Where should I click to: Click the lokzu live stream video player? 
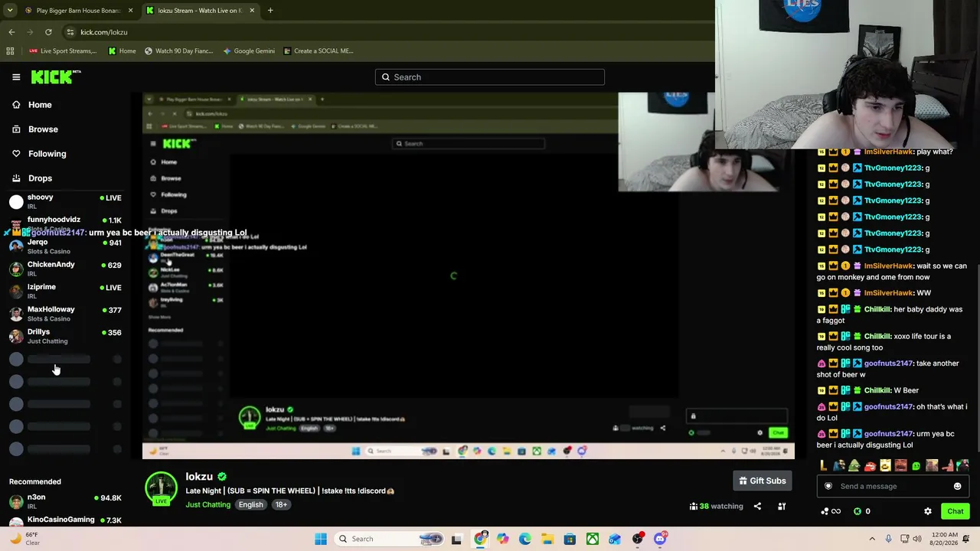click(x=468, y=275)
